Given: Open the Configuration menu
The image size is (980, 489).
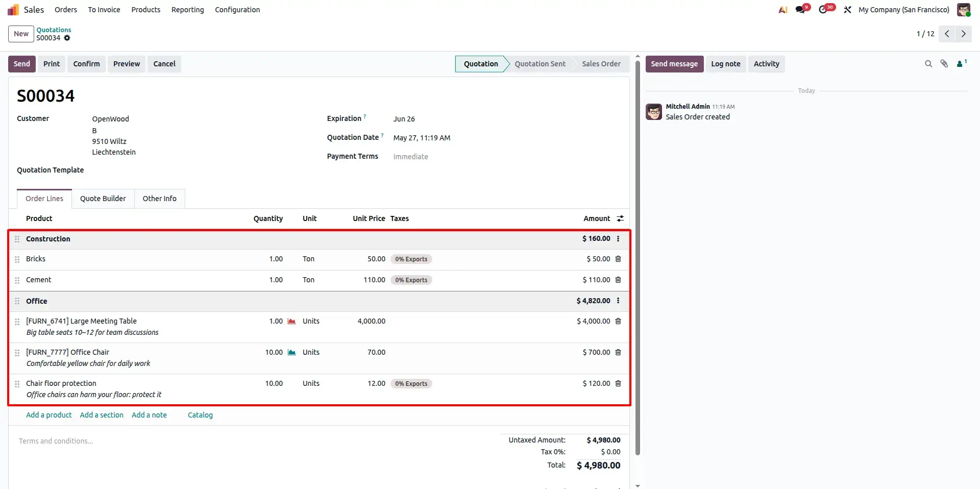Looking at the screenshot, I should pos(237,10).
